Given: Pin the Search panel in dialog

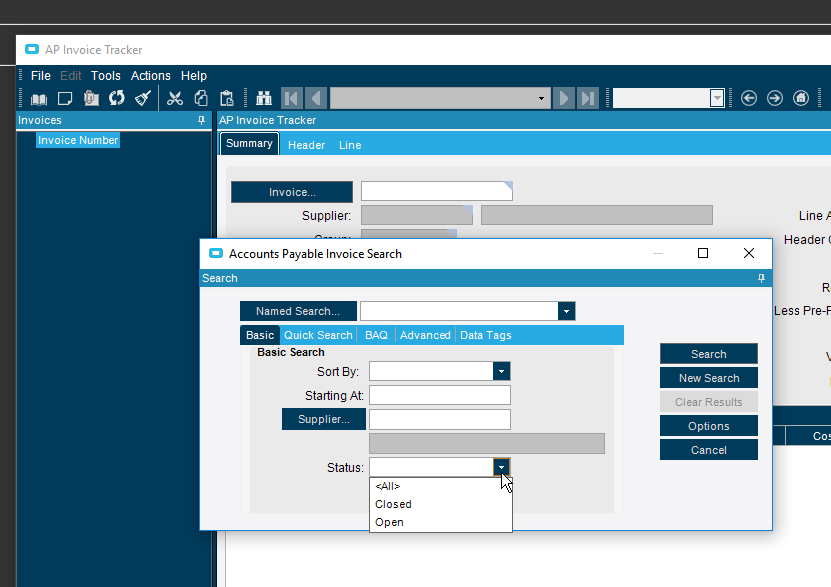Looking at the screenshot, I should click(761, 278).
